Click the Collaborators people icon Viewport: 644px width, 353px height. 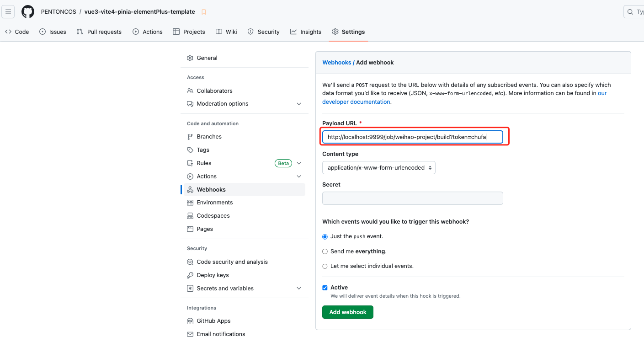[190, 91]
